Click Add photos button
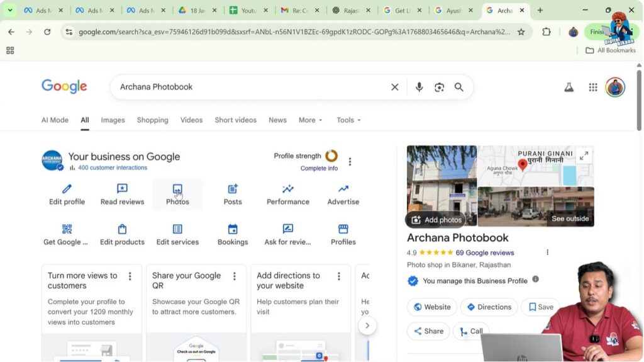This screenshot has height=362, width=644. (436, 220)
